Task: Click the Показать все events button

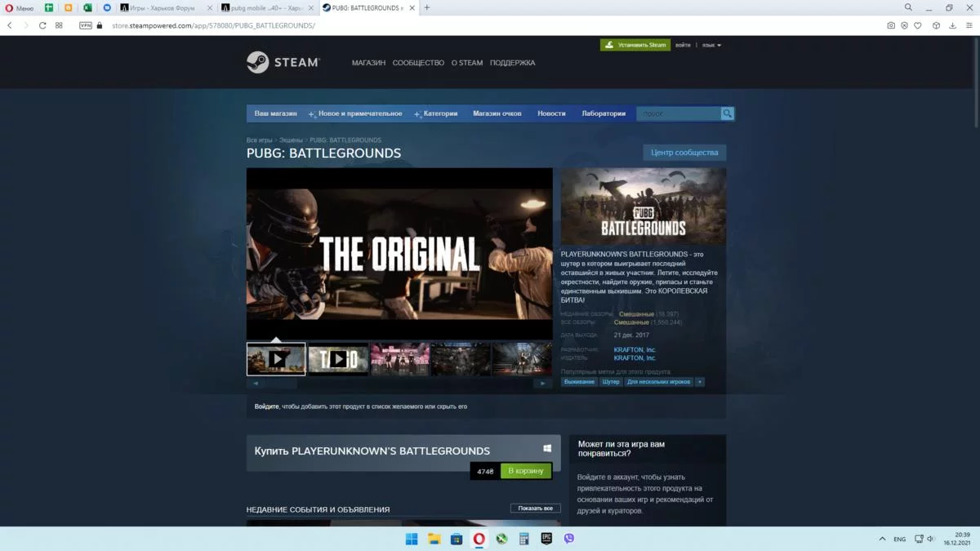Action: tap(536, 509)
